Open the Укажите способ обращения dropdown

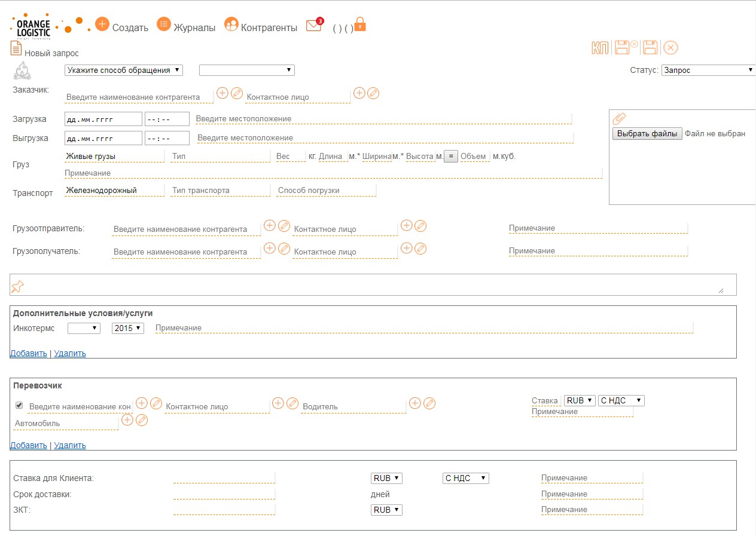(x=123, y=71)
